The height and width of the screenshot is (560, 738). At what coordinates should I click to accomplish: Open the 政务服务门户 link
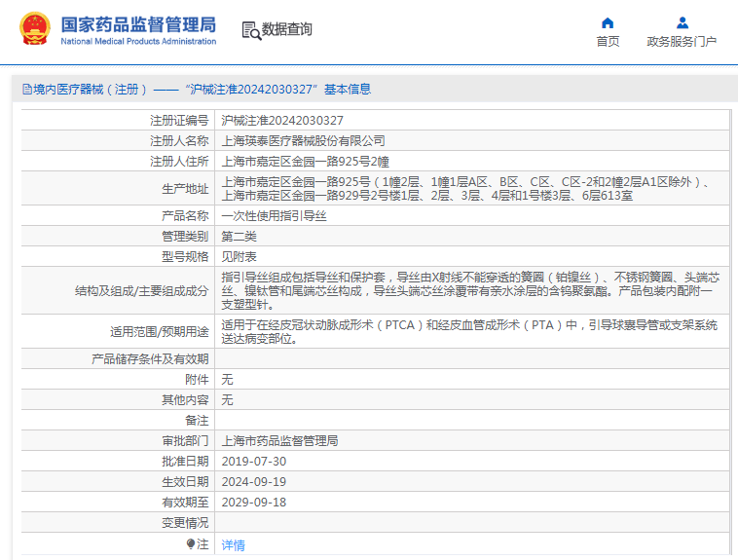pos(682,42)
